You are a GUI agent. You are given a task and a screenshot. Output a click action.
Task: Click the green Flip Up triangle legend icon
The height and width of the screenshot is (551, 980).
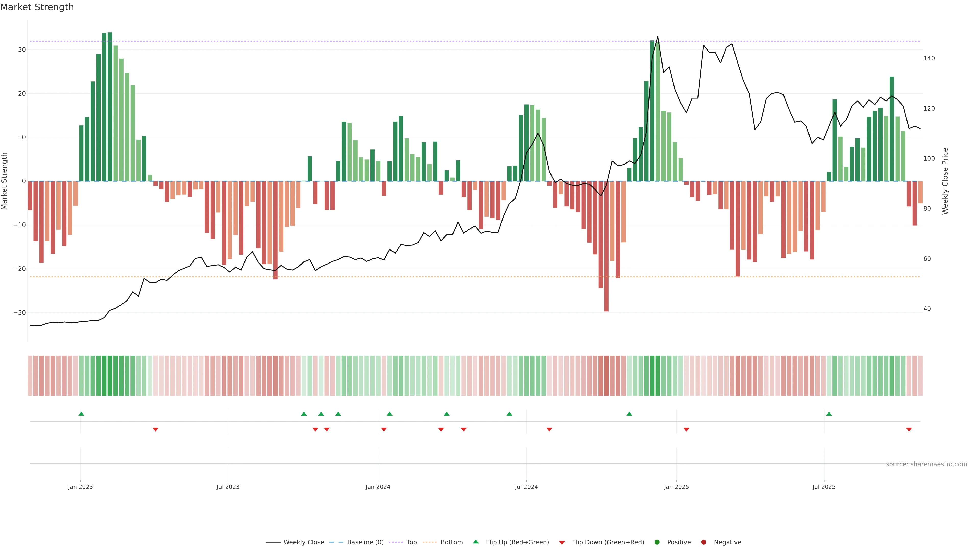[x=475, y=542]
